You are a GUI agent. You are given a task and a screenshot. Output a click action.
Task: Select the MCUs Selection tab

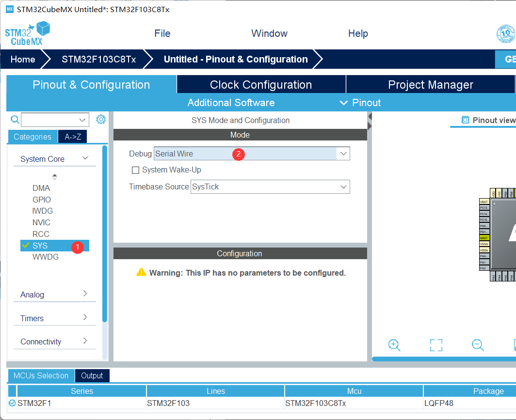pos(41,375)
